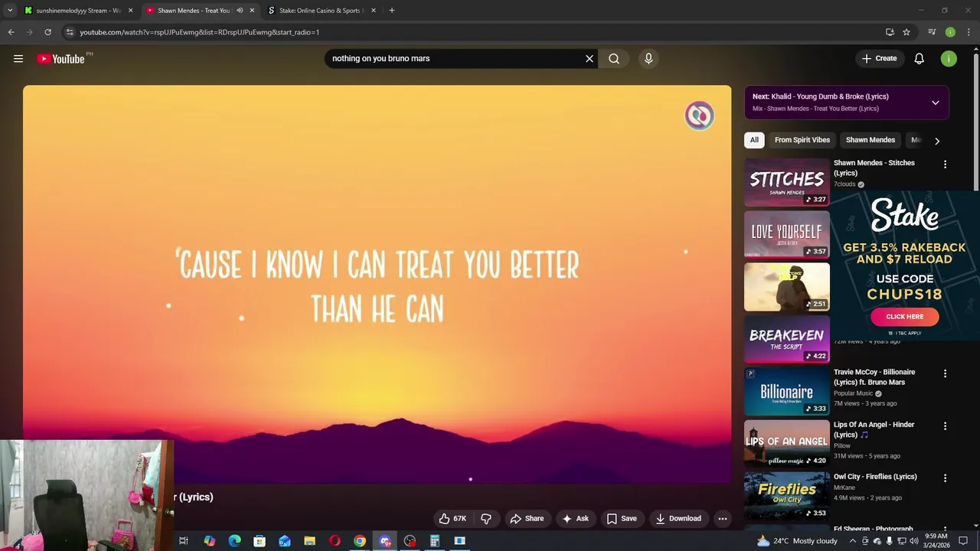This screenshot has height=551, width=980.
Task: Open Chrome from the Windows taskbar
Action: 360,541
